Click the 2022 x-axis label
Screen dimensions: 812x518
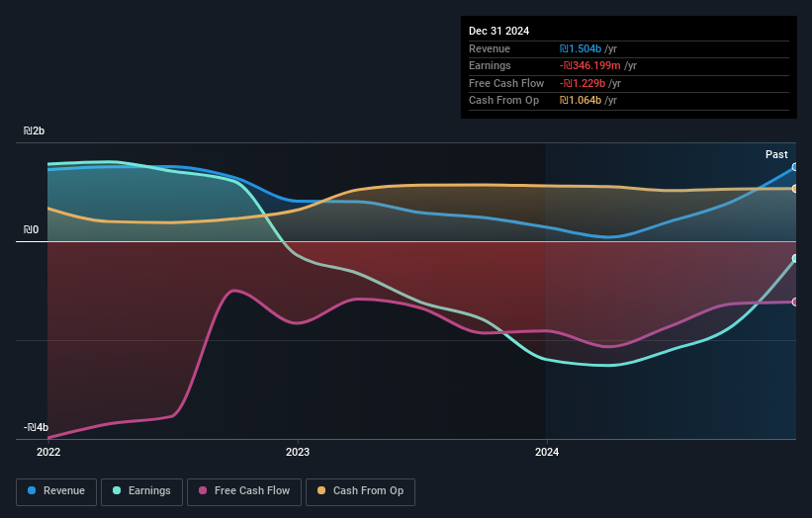[48, 452]
